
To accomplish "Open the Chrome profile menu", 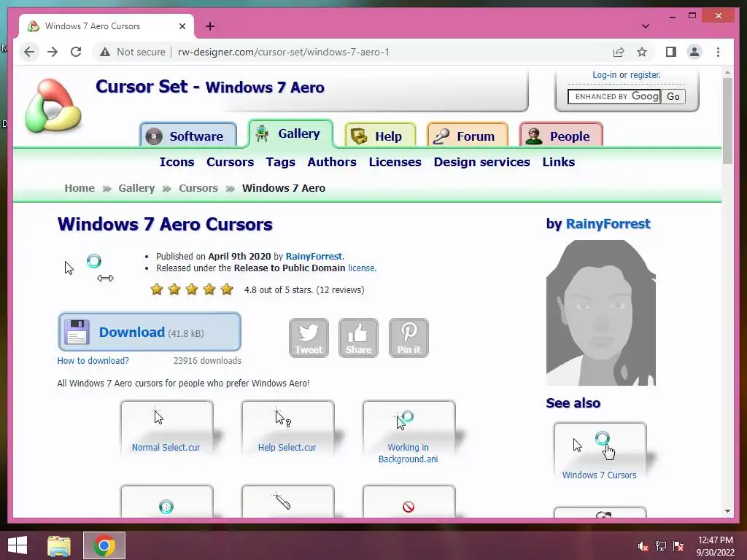I will point(694,52).
